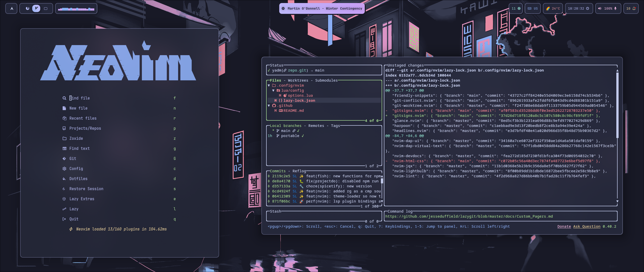
Task: Click the Ask Question link
Action: [587, 226]
